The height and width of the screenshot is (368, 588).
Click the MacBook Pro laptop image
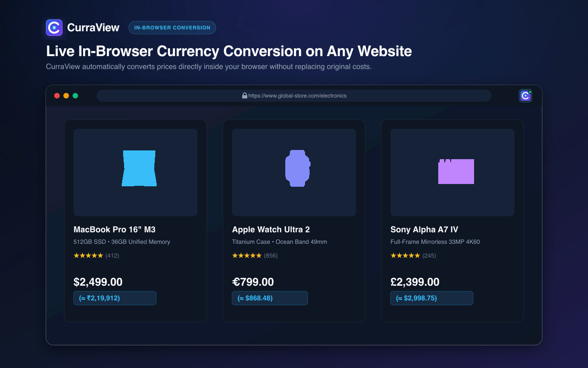139,168
